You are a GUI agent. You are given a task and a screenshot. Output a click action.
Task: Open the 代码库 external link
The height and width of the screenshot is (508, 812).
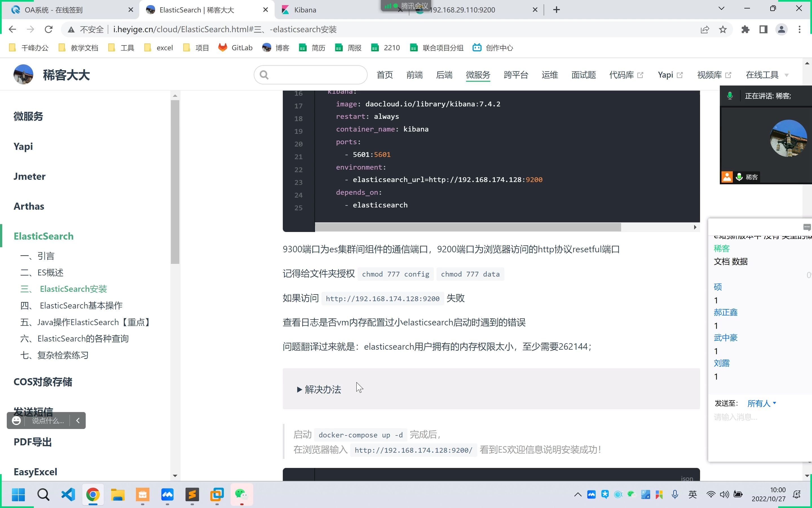[x=626, y=75]
